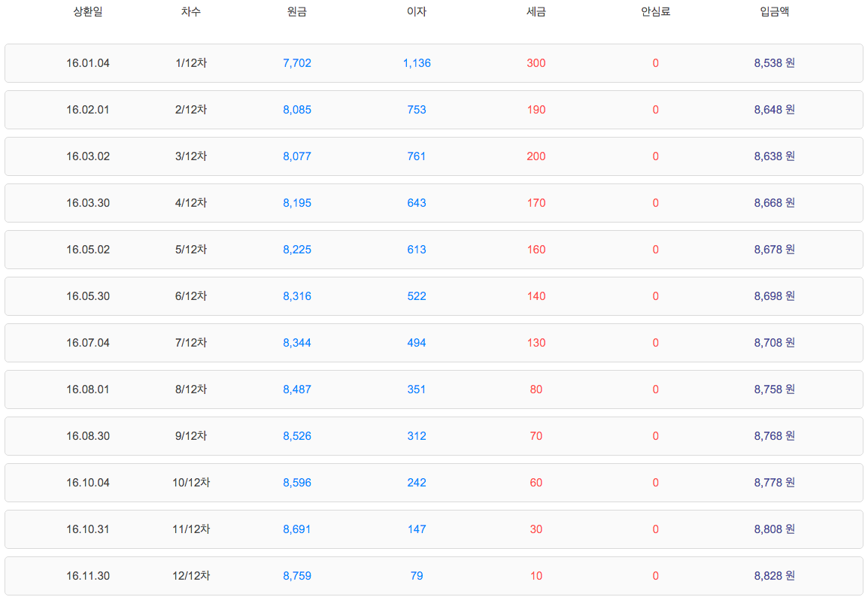This screenshot has height=600, width=868.
Task: Select tax amount 160
Action: pyautogui.click(x=536, y=250)
